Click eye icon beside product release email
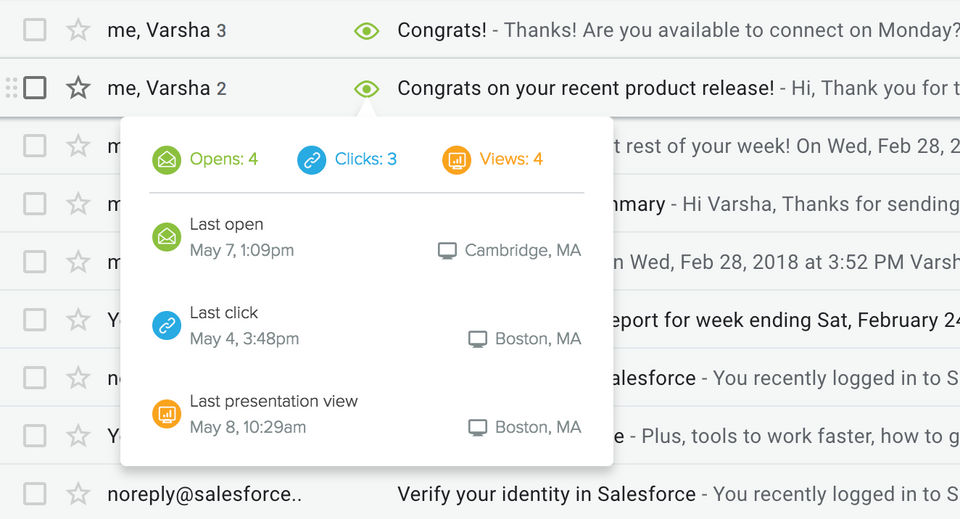The height and width of the screenshot is (519, 960). [367, 89]
